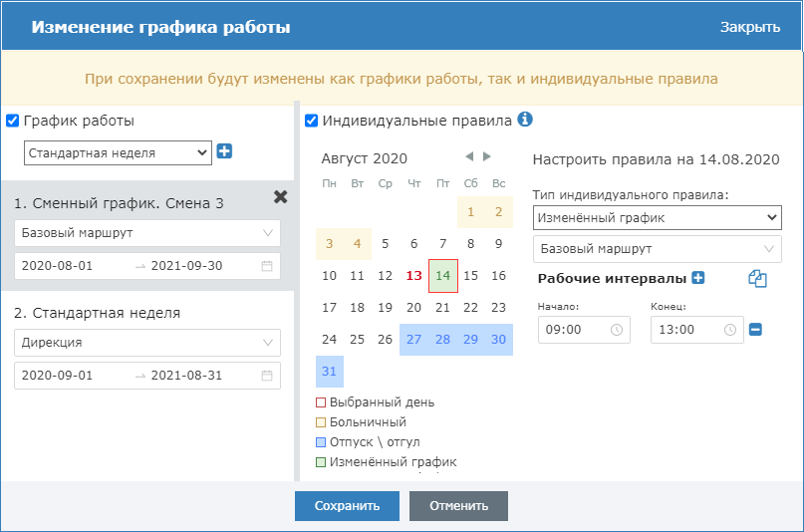Open info icon next to Индивидуальные правила
Screen dimensions: 804x532
[x=525, y=120]
